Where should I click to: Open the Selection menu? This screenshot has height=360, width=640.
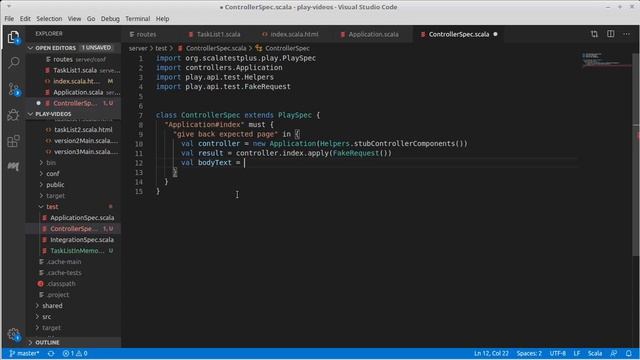click(49, 19)
